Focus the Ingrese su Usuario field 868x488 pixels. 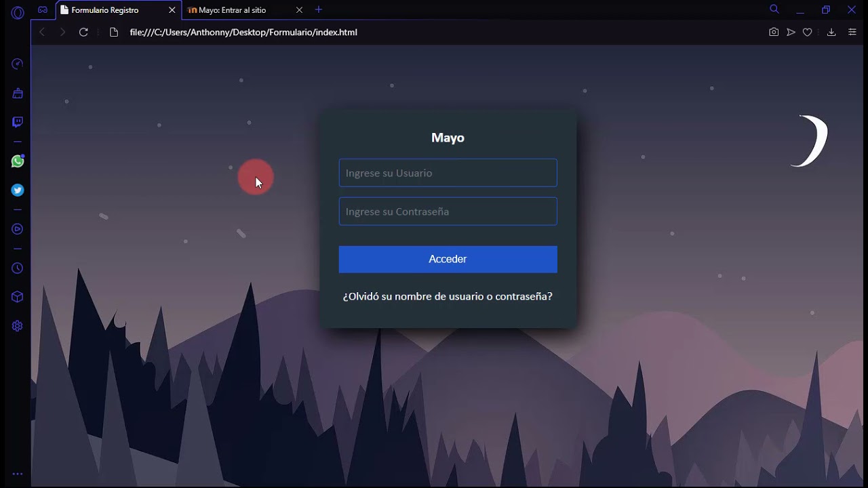coord(448,173)
